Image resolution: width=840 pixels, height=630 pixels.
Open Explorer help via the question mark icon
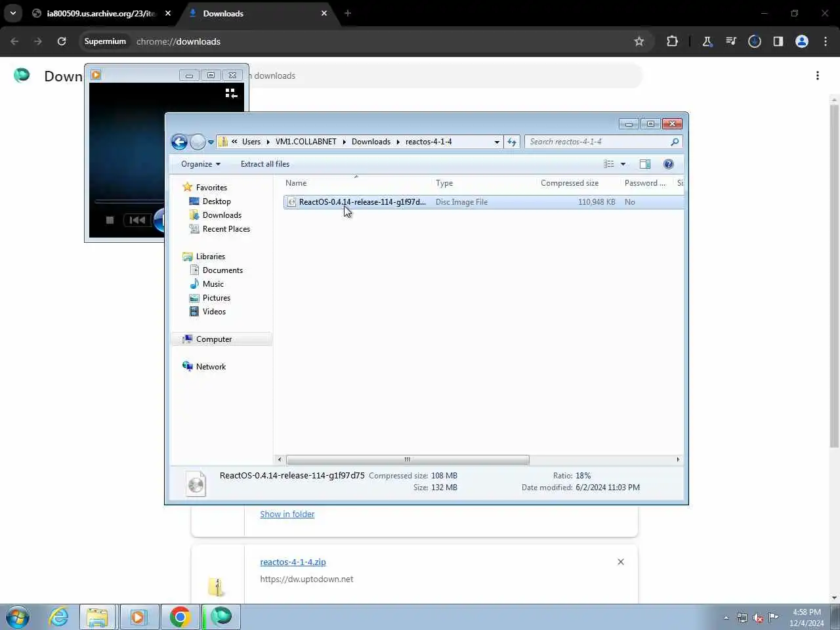(x=669, y=164)
